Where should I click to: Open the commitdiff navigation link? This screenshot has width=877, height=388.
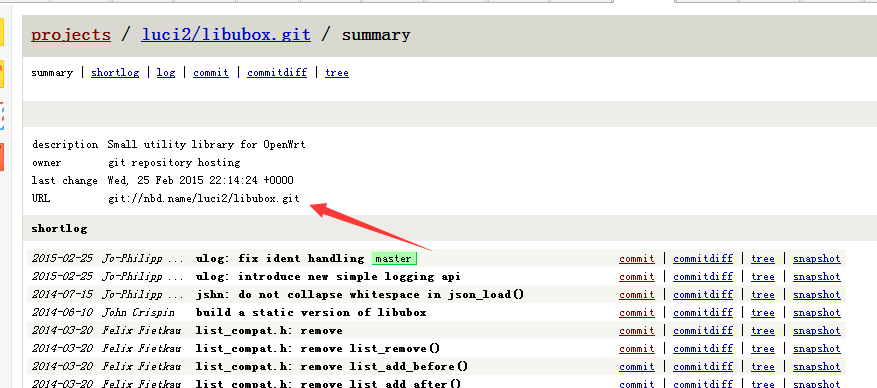click(277, 73)
